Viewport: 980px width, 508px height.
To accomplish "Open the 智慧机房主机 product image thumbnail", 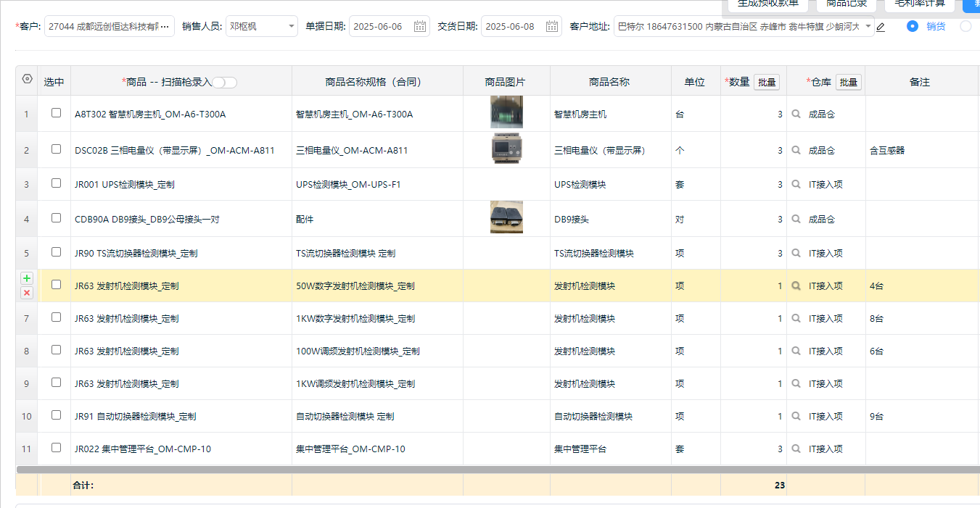I will point(506,112).
